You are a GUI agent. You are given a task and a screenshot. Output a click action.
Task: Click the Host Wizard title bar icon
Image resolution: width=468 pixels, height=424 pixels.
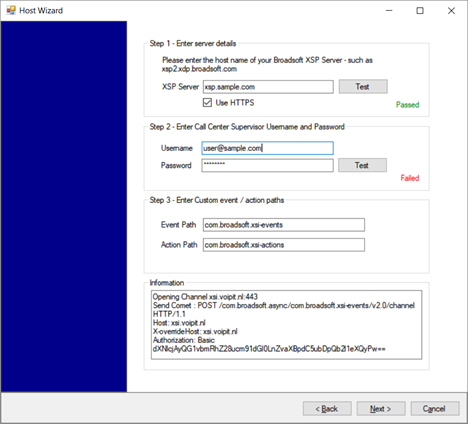(11, 10)
